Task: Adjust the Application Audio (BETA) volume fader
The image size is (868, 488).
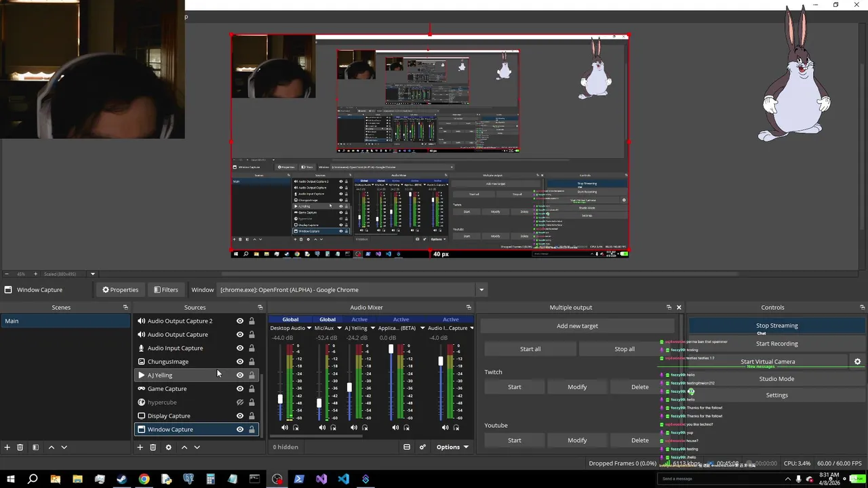Action: click(x=391, y=349)
